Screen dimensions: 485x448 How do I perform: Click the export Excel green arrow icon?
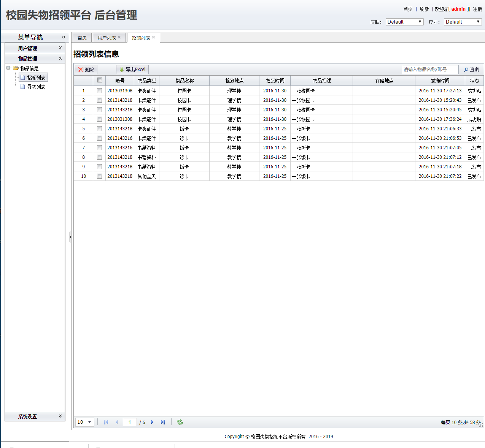(x=122, y=70)
